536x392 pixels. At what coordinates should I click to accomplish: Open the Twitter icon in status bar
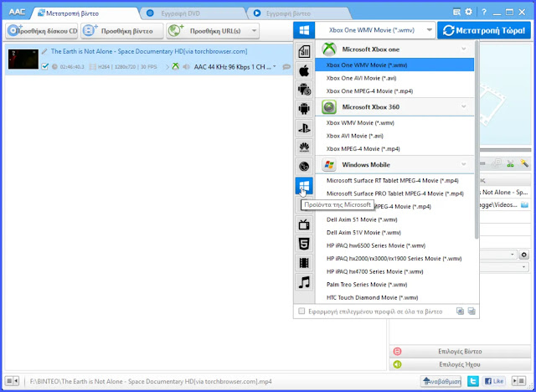[472, 381]
